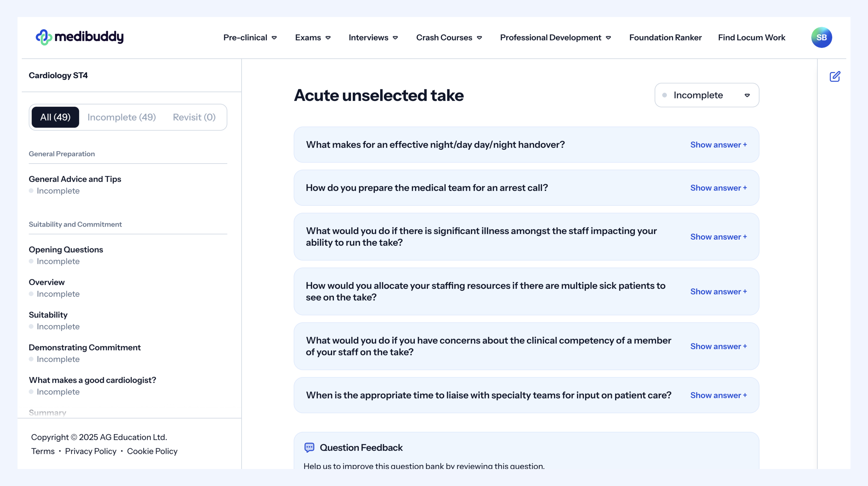Show answer for the staff illness question
868x486 pixels.
(x=718, y=237)
